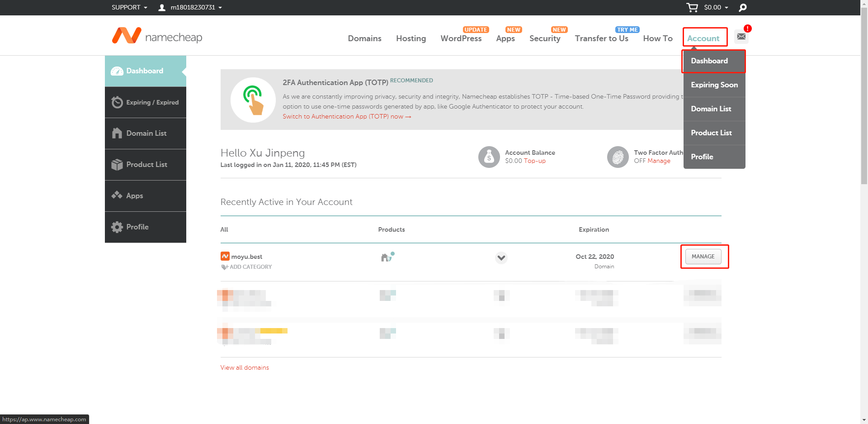Click the Account Balance money bag icon
The height and width of the screenshot is (424, 868).
coord(489,157)
